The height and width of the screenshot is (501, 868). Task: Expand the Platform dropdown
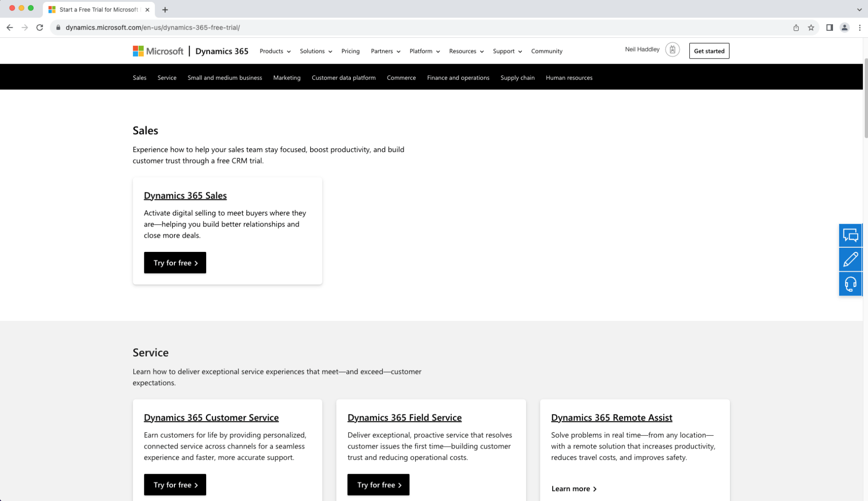tap(425, 51)
